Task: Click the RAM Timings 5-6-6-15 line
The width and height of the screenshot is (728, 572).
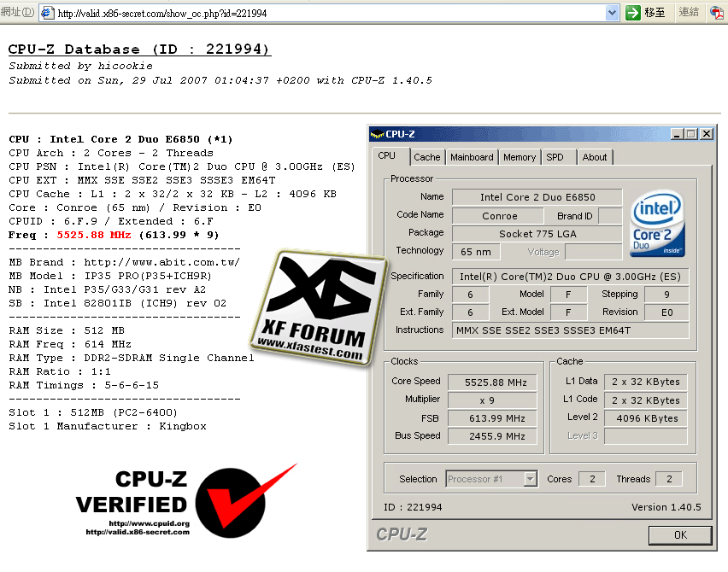Action: [84, 385]
